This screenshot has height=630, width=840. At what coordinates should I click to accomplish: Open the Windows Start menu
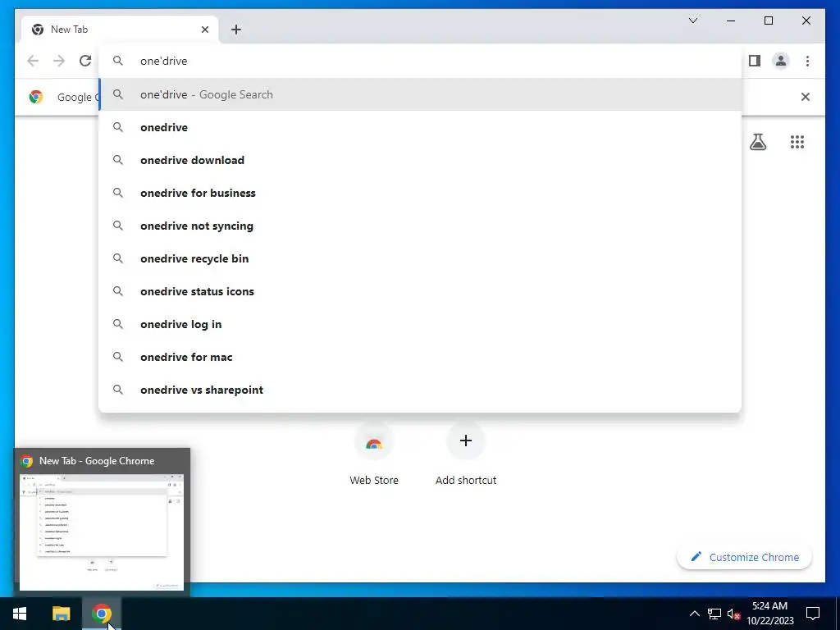pos(20,614)
